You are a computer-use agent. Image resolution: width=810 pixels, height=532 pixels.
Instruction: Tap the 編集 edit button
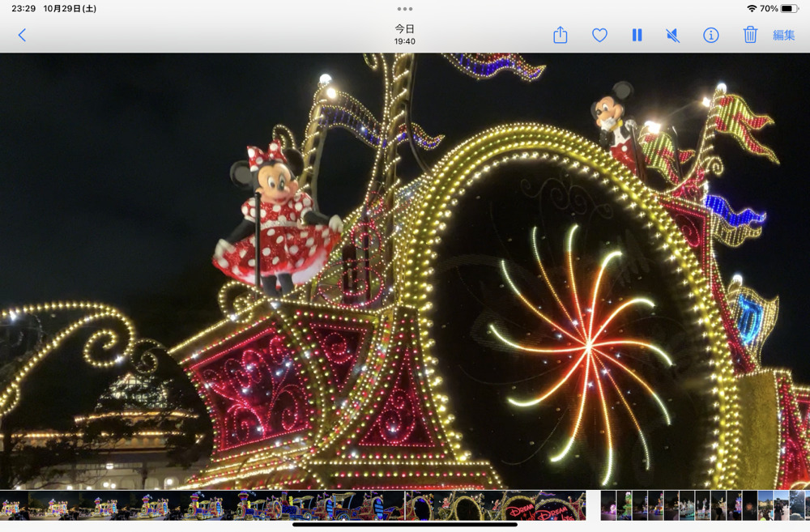point(783,35)
